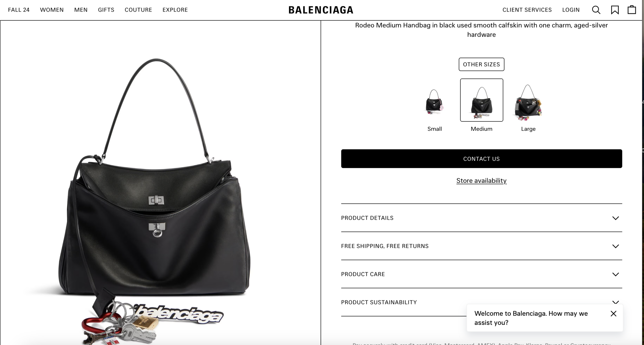Viewport: 644px width, 345px height.
Task: Open the shopping bag icon
Action: coord(632,10)
